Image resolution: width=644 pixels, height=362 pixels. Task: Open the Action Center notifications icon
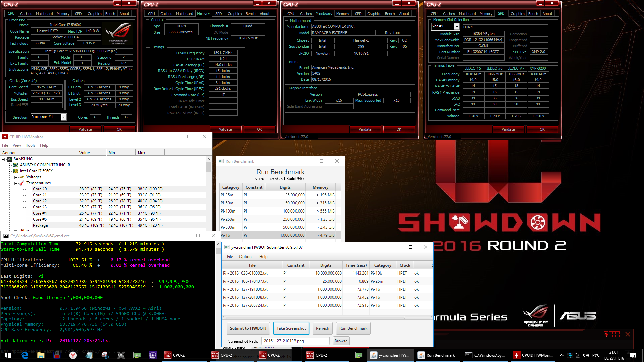633,355
